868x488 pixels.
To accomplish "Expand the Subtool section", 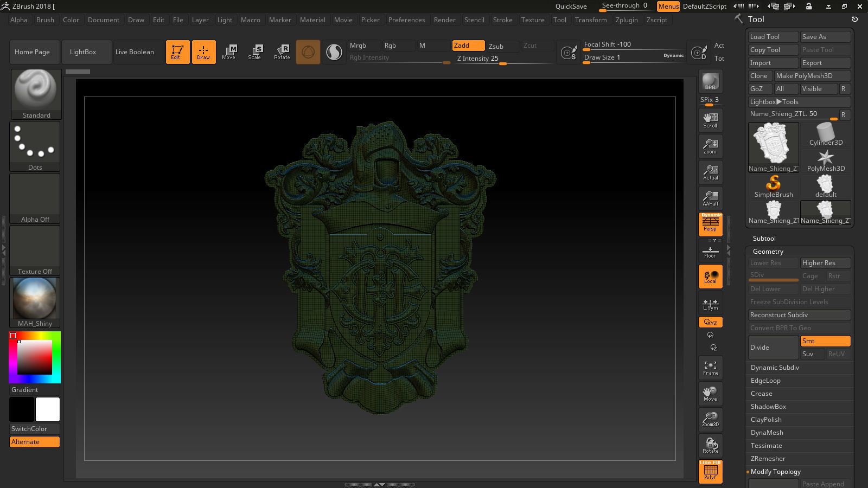I will [764, 239].
